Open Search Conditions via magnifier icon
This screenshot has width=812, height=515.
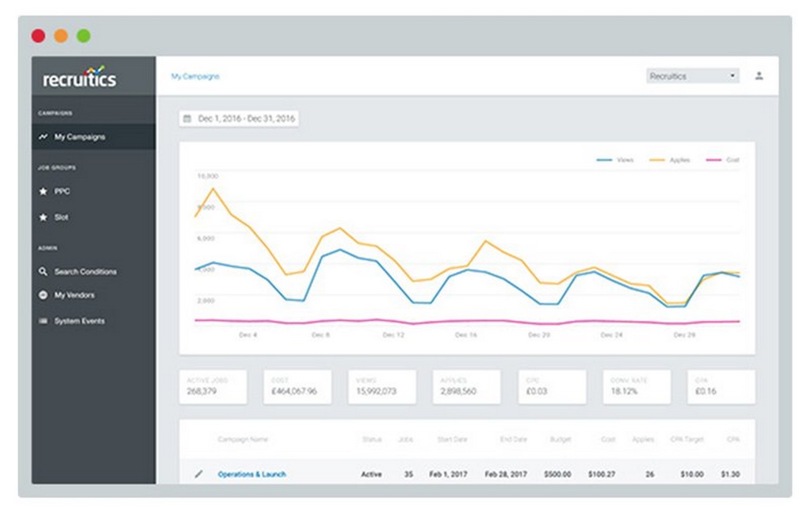[43, 272]
